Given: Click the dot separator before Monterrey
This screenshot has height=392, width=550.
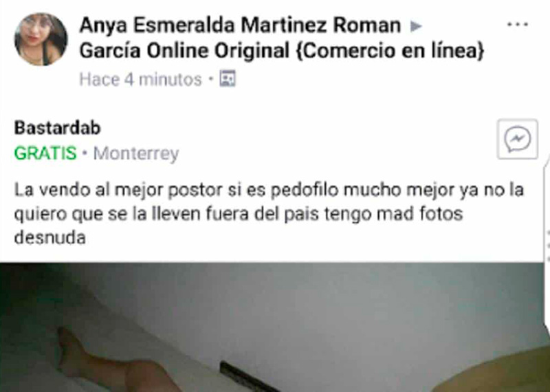Looking at the screenshot, I should coord(85,153).
